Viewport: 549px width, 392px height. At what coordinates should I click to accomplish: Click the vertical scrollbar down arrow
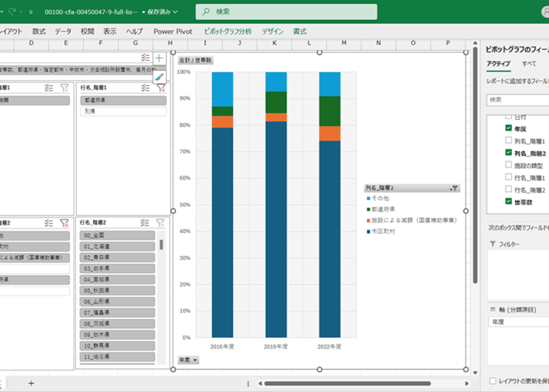(475, 373)
